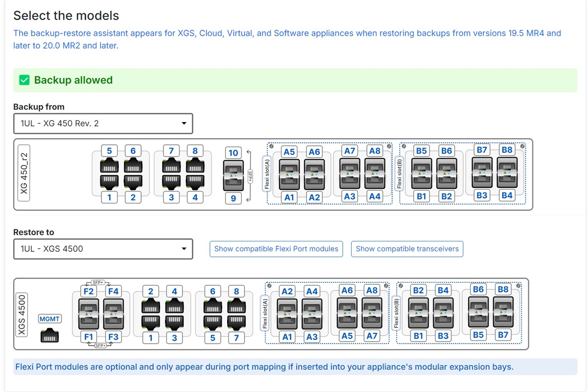Select the B5 port label on XG 450

(x=421, y=151)
